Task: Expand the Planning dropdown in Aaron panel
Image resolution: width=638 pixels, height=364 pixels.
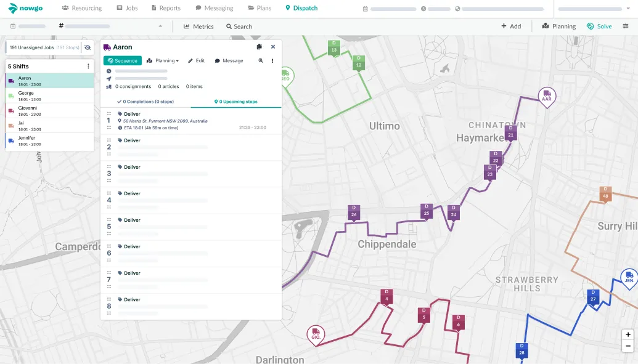Action: tap(163, 61)
